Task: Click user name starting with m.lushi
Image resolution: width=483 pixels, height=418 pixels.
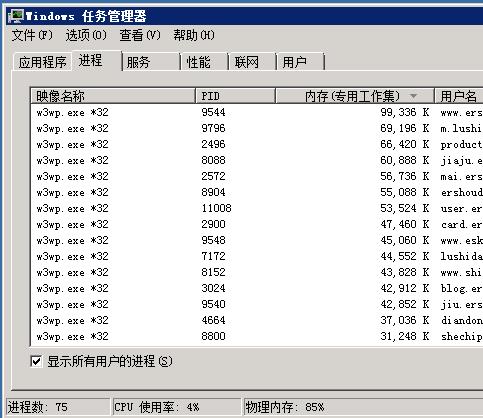Action: click(x=461, y=128)
